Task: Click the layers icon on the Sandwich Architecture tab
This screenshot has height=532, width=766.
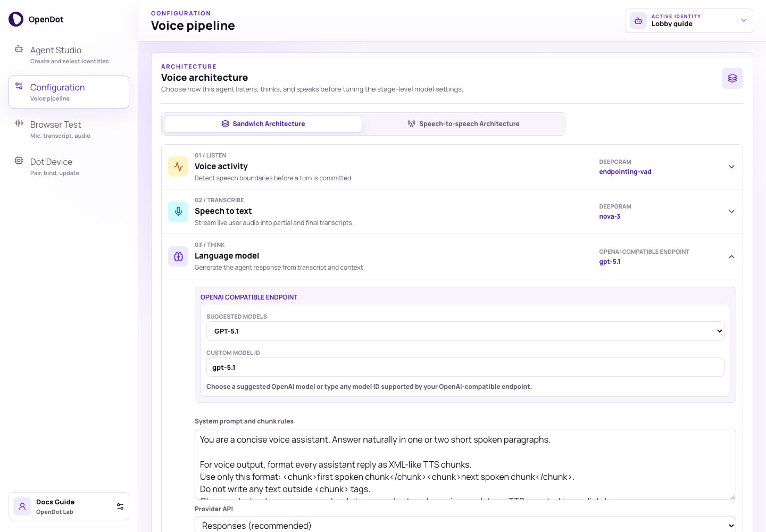Action: pos(225,124)
